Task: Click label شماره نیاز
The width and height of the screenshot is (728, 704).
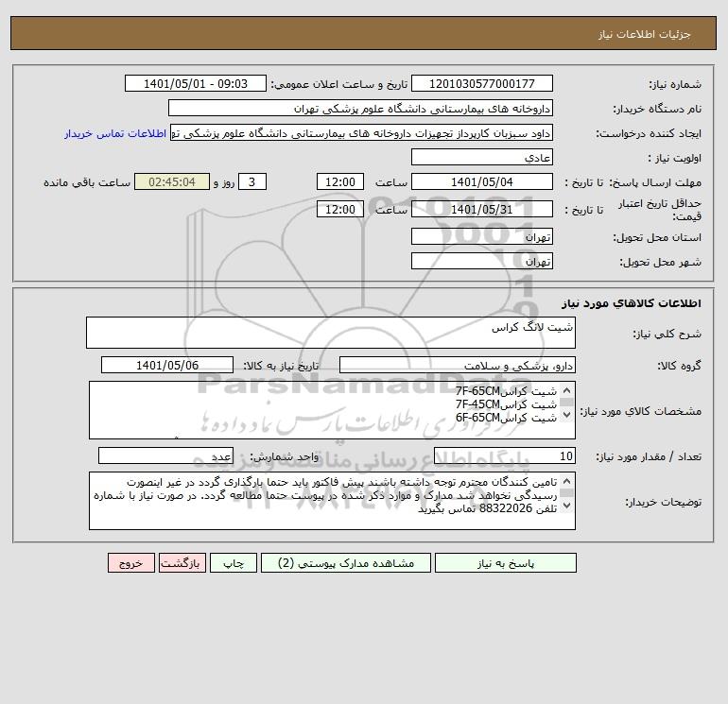Action: pos(675,84)
